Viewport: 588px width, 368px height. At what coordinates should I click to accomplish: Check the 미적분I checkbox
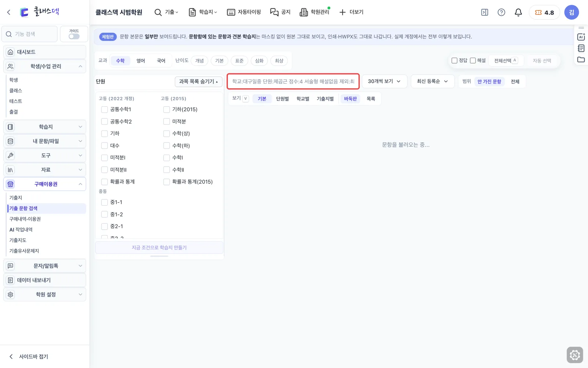[104, 158]
